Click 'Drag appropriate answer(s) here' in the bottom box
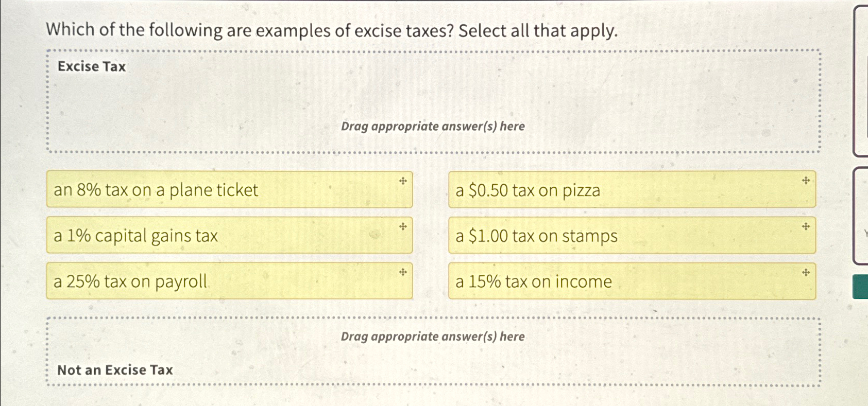 click(433, 337)
